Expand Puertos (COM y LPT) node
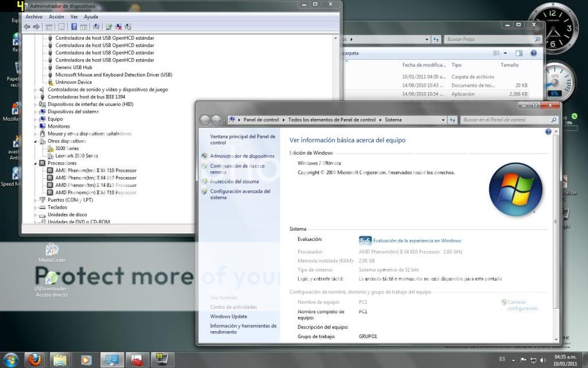The width and height of the screenshot is (588, 368). point(36,200)
